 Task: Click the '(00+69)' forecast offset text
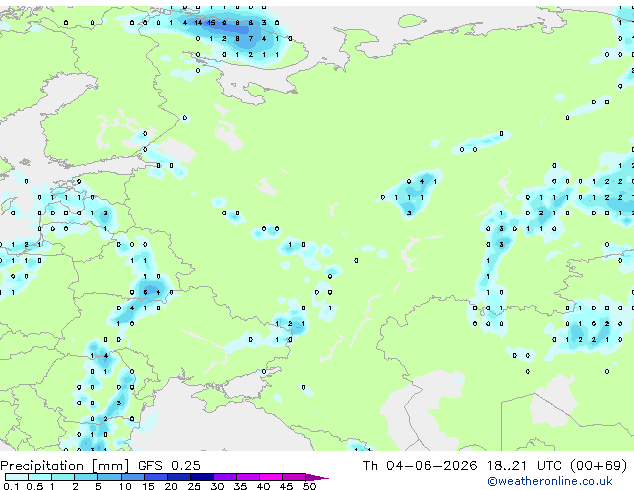click(598, 466)
